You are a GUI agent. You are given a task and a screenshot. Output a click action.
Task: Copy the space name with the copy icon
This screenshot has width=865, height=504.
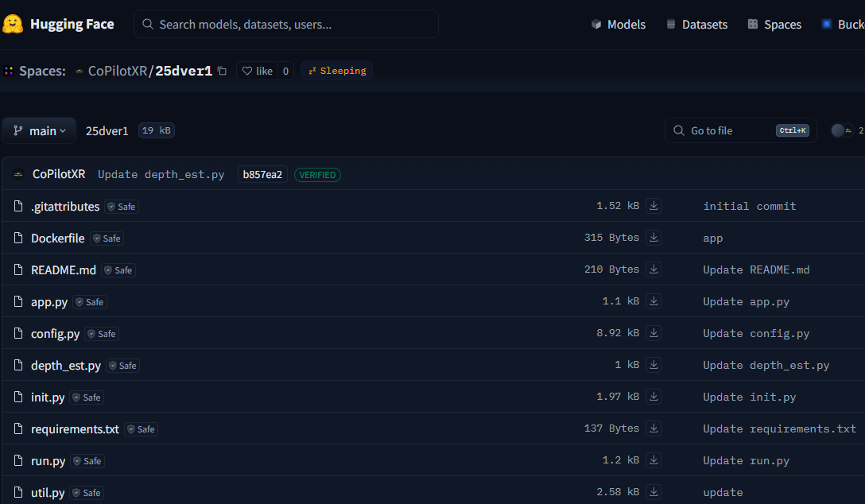pos(222,71)
